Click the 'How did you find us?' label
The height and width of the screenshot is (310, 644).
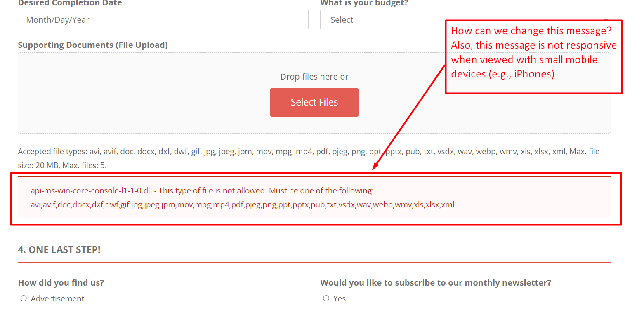coord(61,283)
